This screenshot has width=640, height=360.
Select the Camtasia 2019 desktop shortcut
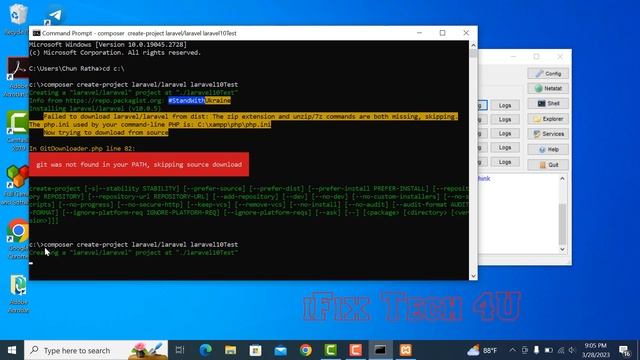(17, 131)
